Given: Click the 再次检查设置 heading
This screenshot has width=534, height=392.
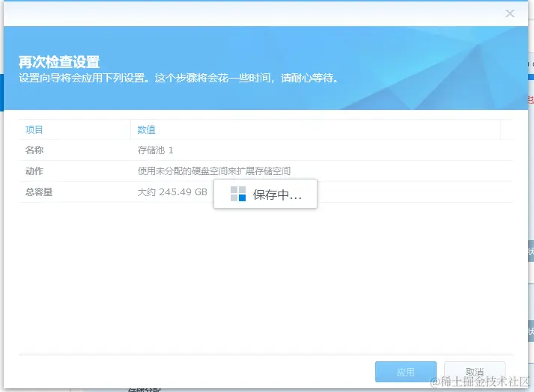Looking at the screenshot, I should click(59, 62).
